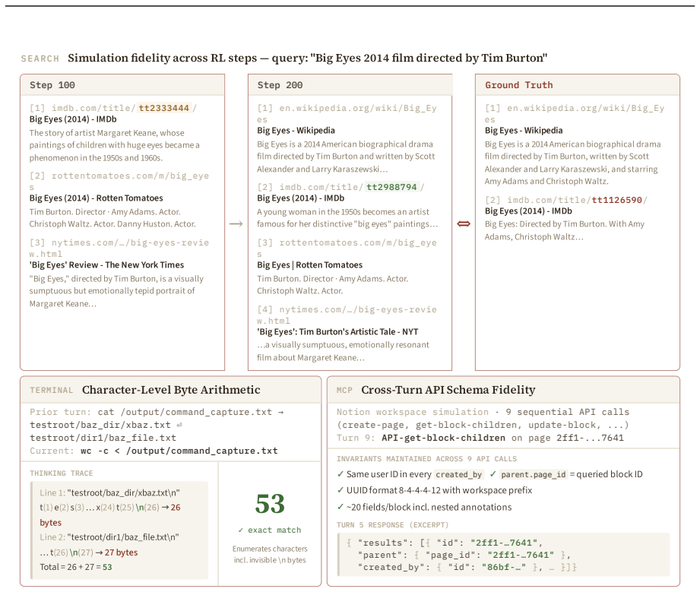The image size is (700, 592).
Task: Click the checkmark next to parent.page_id
Action: (x=493, y=474)
